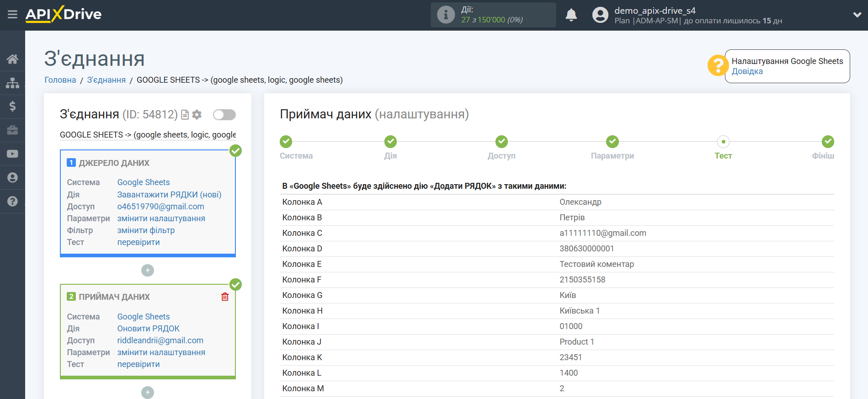Click receiver Google Sheets system link
The height and width of the screenshot is (399, 868).
[x=144, y=317]
